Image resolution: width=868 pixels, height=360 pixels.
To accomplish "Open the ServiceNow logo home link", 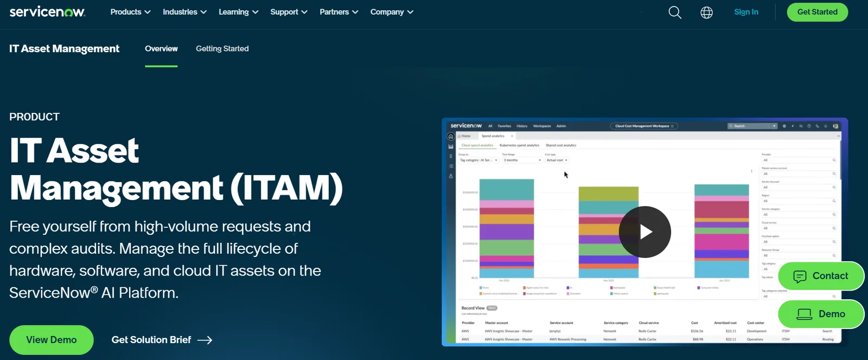I will [47, 12].
